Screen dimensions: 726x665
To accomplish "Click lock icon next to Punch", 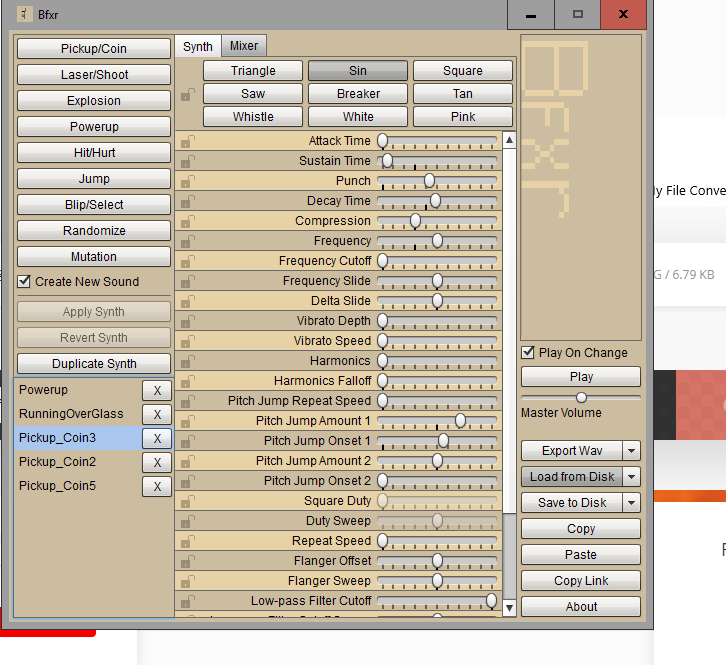I will [x=187, y=182].
